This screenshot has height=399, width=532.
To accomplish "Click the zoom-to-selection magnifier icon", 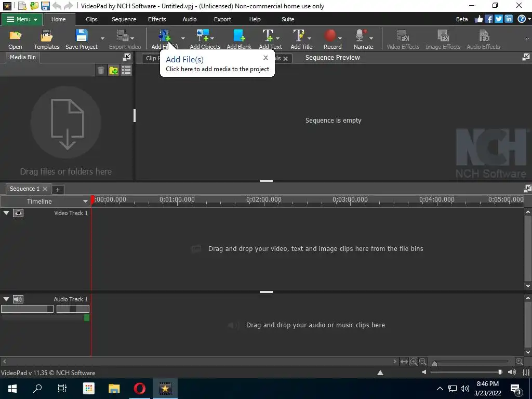I will [x=413, y=362].
